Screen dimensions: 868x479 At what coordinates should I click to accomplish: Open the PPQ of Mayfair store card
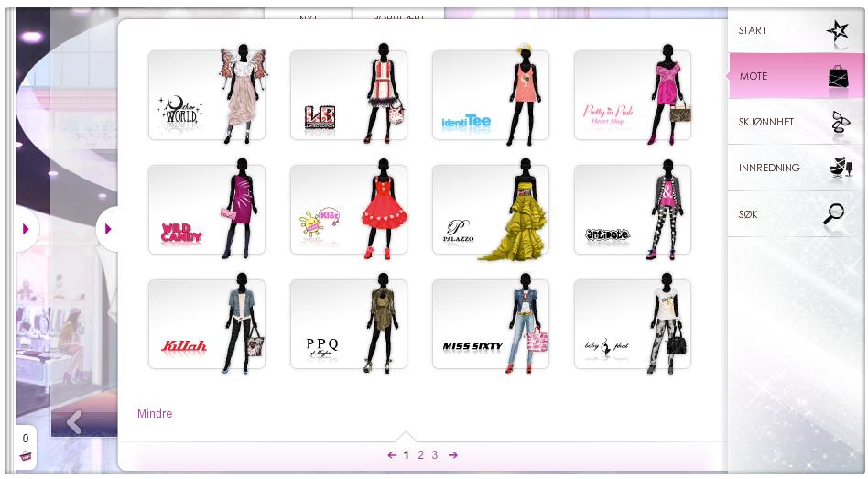[x=349, y=324]
